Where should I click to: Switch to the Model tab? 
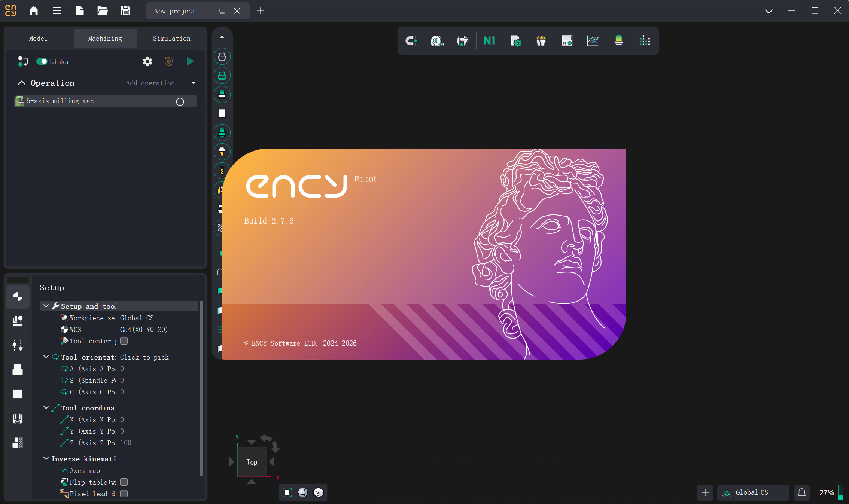coord(38,39)
